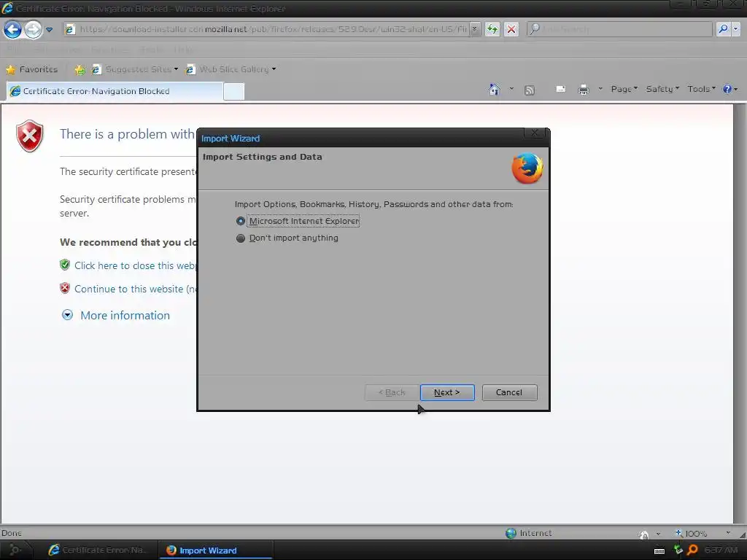Stop loading with the red X
Image resolution: width=747 pixels, height=560 pixels.
pyautogui.click(x=511, y=29)
